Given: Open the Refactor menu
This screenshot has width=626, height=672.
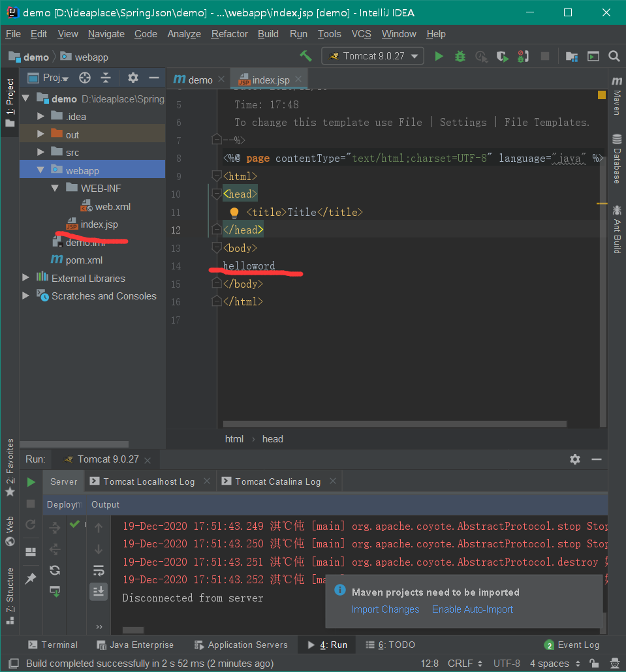Looking at the screenshot, I should point(229,34).
